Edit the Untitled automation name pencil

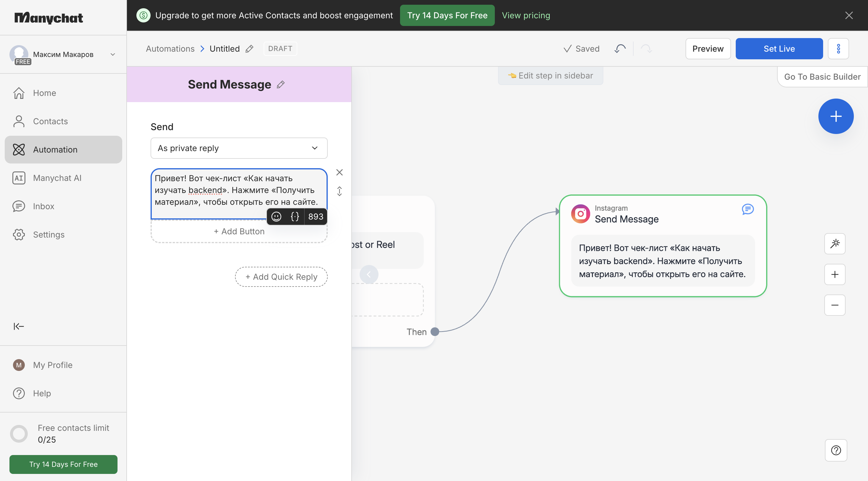click(x=249, y=49)
